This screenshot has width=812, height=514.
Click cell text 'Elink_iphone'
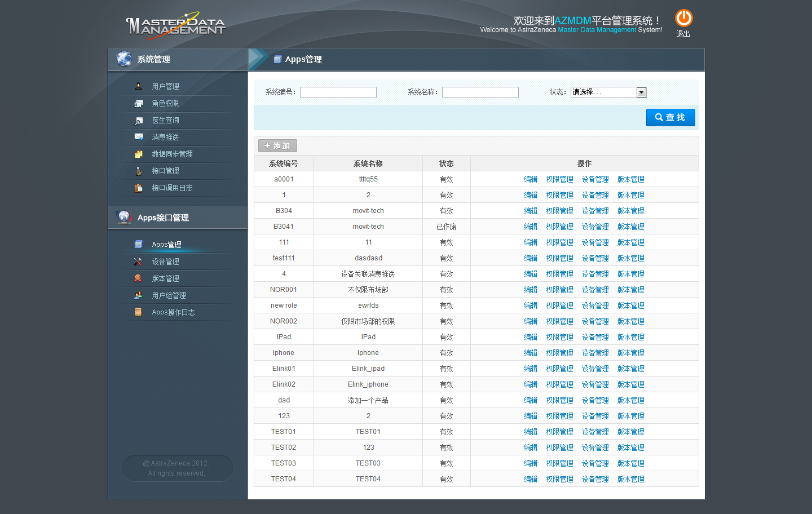(368, 384)
